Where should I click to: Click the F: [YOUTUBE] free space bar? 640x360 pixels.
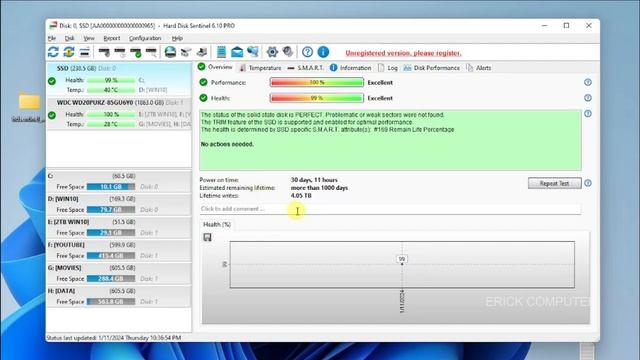(111, 256)
